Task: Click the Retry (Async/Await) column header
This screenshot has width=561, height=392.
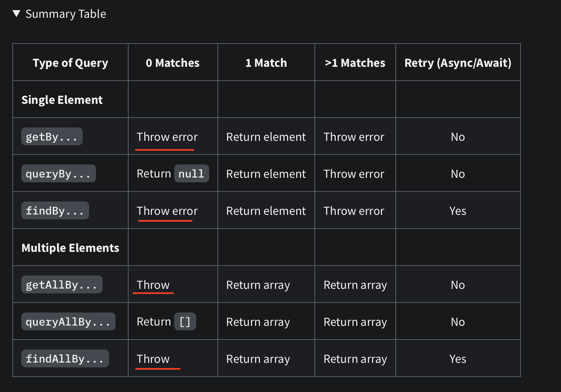Action: tap(458, 63)
